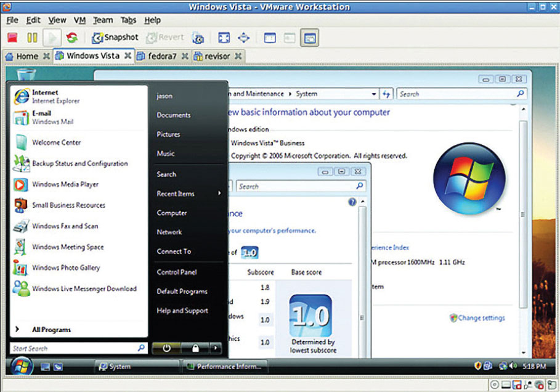Click the Start menu lock button
Screen dimensions: 560x392
point(195,348)
